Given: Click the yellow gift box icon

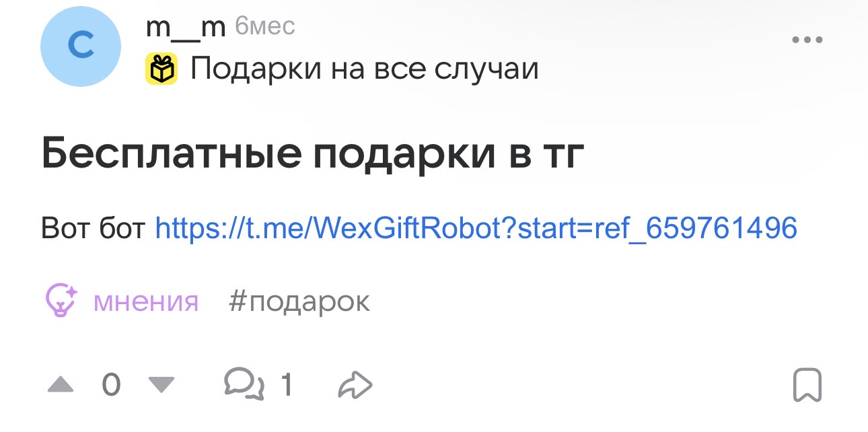Looking at the screenshot, I should pos(161,69).
